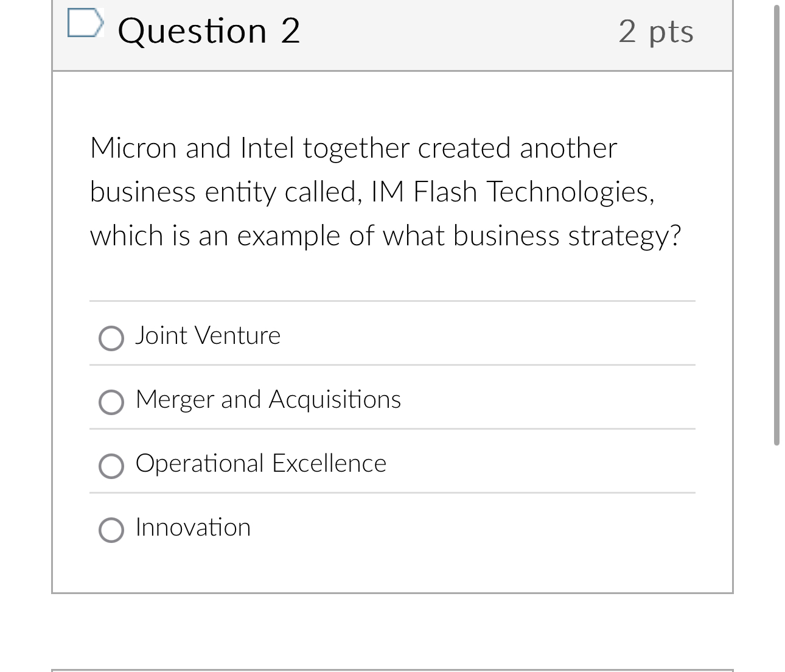Image resolution: width=785 pixels, height=672 pixels.
Task: Choose Merger and Acquisitions as your answer
Action: click(111, 402)
